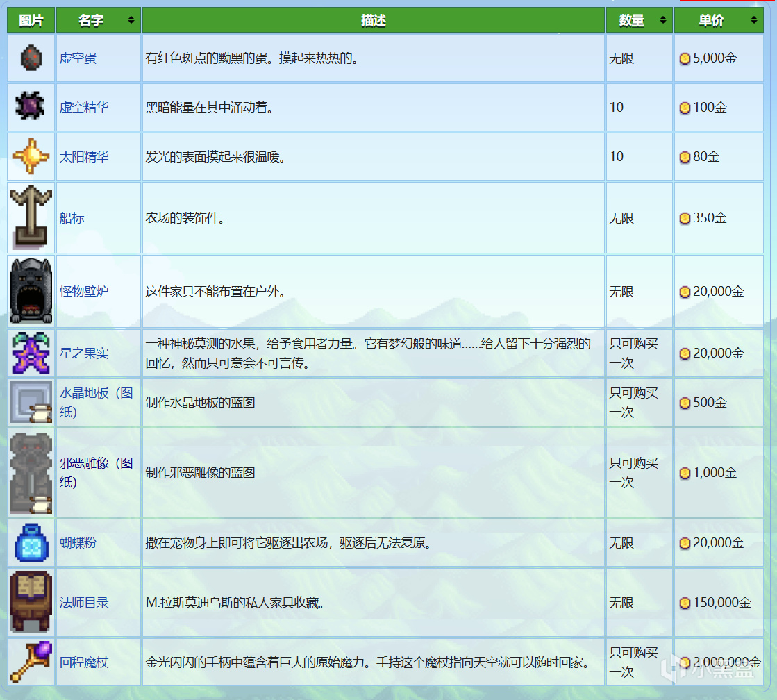Image resolution: width=777 pixels, height=700 pixels.
Task: Click gold coin icon beside 350金
Action: coord(685,218)
